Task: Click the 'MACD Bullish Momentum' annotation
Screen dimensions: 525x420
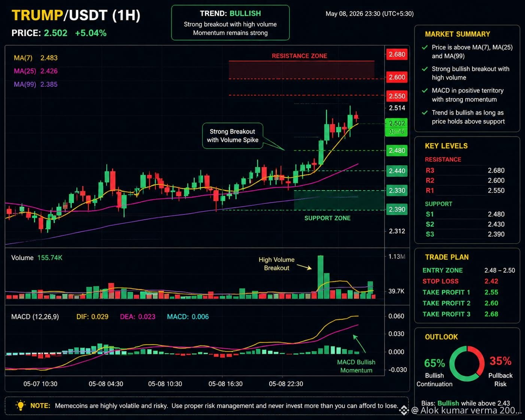Action: pos(356,366)
